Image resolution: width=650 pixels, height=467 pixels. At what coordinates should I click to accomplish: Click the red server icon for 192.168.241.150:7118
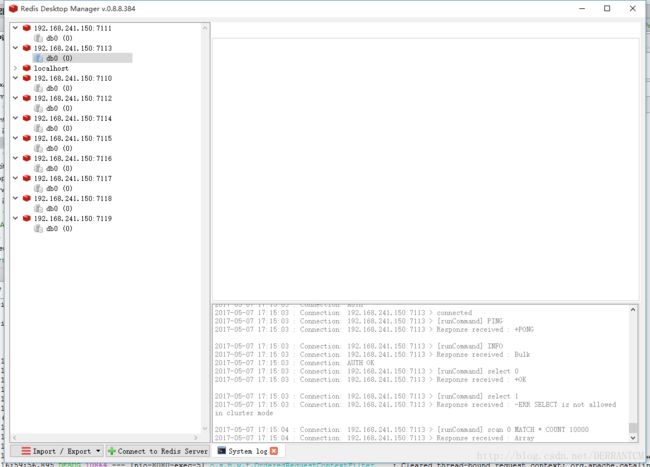[x=27, y=198]
